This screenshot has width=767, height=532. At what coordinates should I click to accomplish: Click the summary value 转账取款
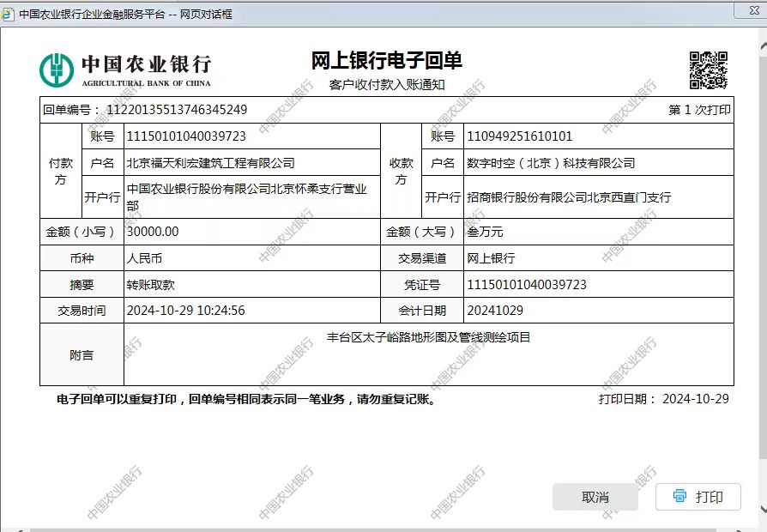pos(151,284)
